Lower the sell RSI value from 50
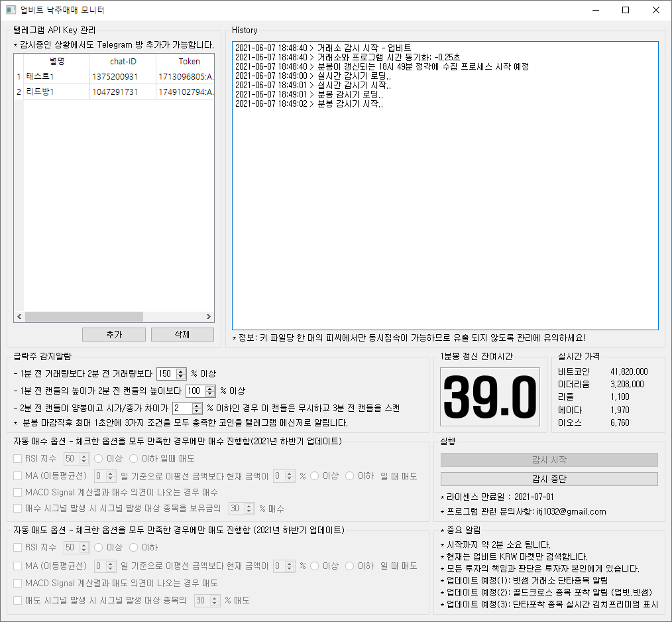Screen dimensions: 672x622 pos(84,550)
